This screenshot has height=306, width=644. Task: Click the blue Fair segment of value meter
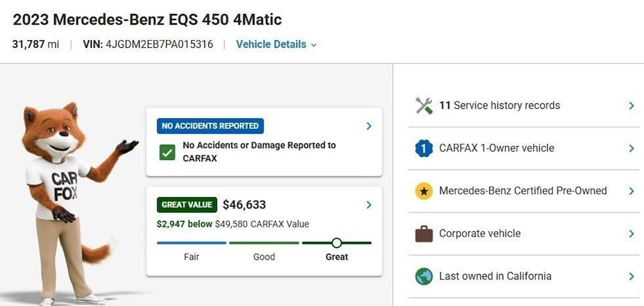click(x=191, y=243)
